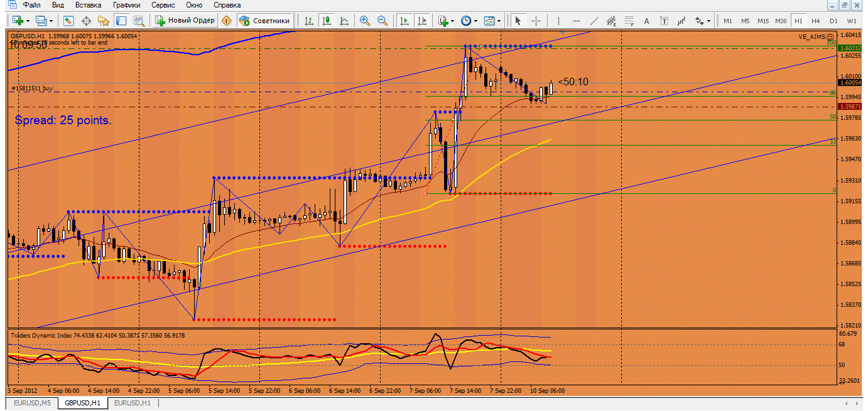
Task: Open a new chart window icon
Action: coord(16,21)
